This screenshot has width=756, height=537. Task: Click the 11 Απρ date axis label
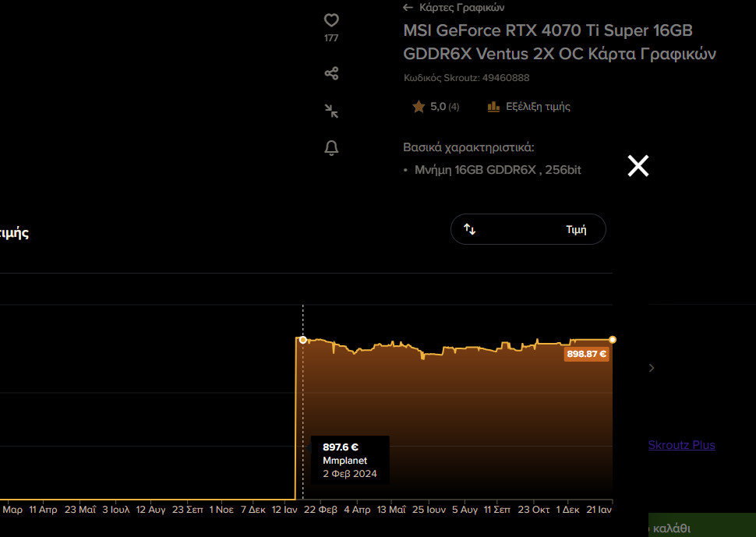(43, 510)
